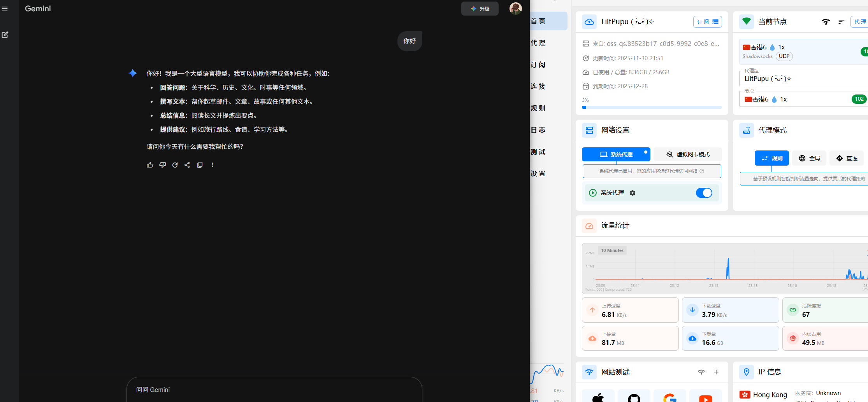Click the 问问 Gemini prompt input field

coord(274,390)
